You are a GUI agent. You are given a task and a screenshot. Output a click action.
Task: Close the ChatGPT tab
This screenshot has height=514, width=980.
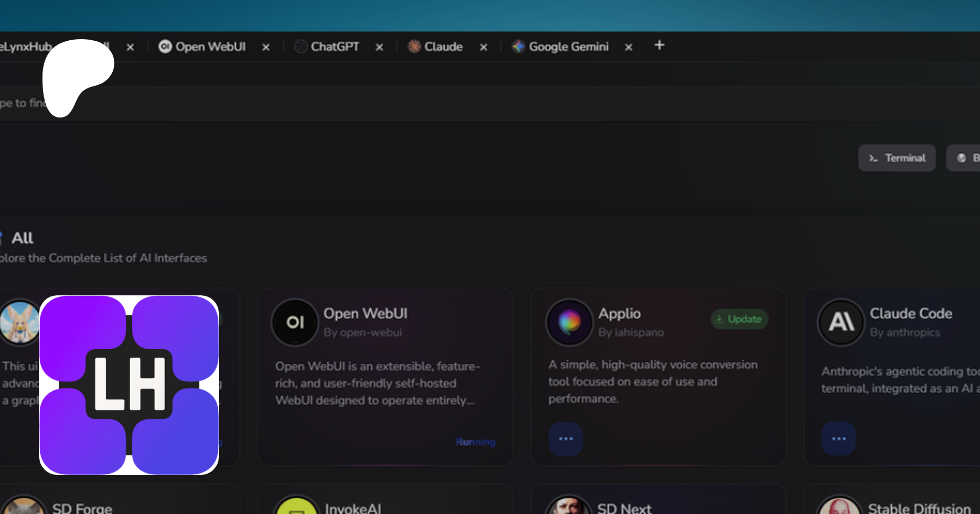[x=379, y=47]
